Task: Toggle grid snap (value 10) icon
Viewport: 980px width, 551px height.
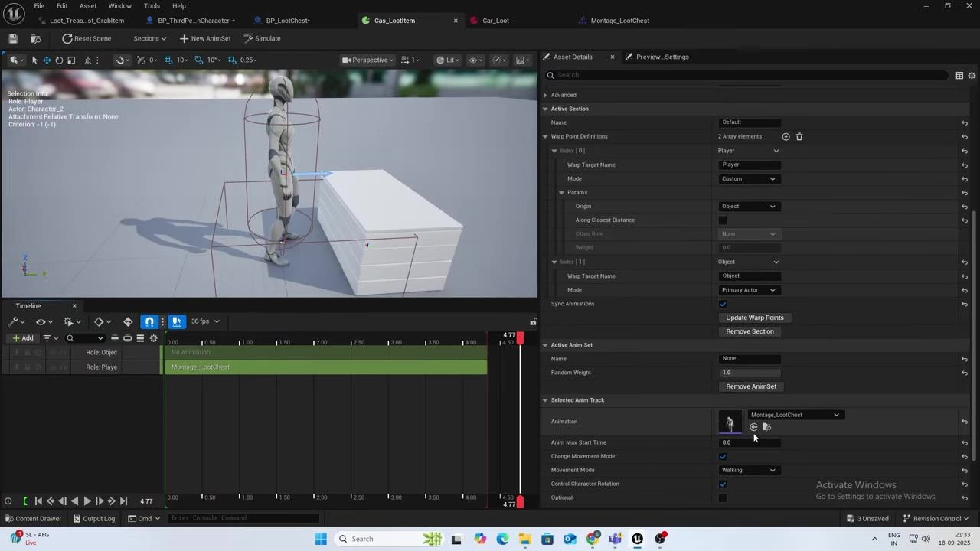Action: click(x=168, y=60)
